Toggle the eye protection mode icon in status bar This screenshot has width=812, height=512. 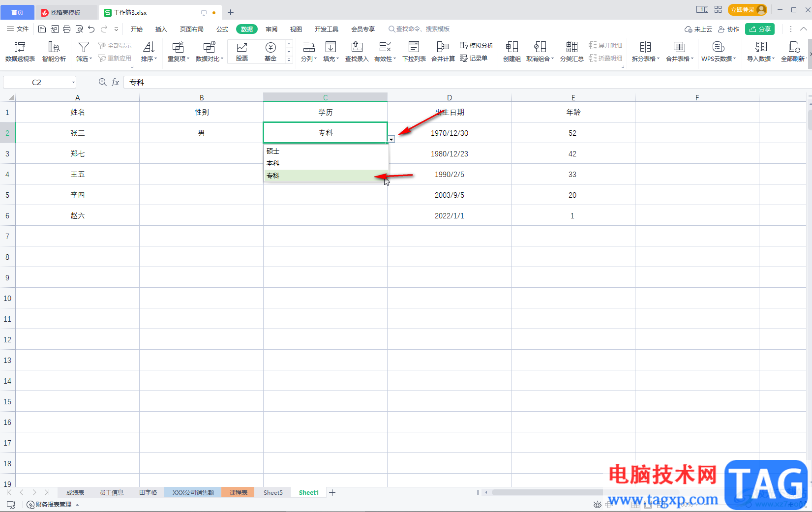click(x=597, y=505)
